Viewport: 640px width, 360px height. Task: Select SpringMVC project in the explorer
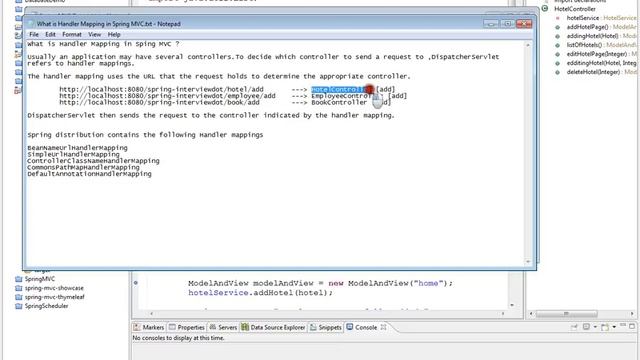tap(40, 279)
